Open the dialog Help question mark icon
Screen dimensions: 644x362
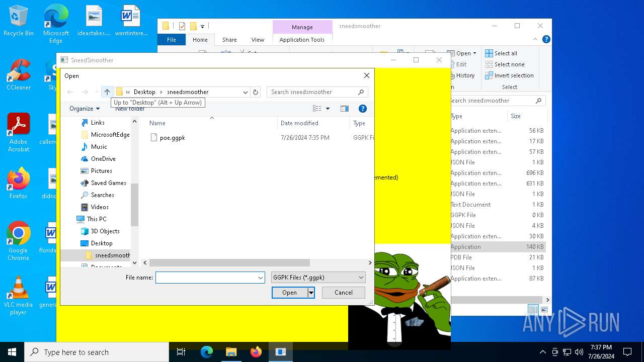tap(362, 109)
